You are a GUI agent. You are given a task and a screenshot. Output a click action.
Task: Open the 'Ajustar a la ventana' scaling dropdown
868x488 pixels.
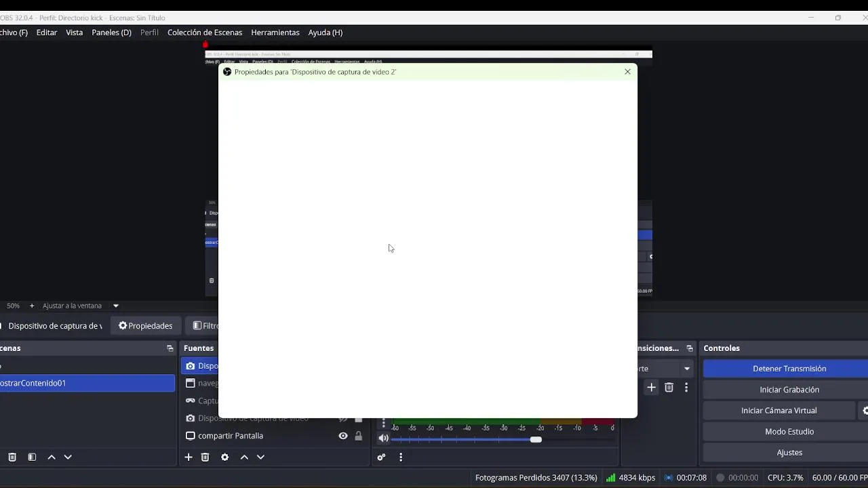(x=115, y=306)
